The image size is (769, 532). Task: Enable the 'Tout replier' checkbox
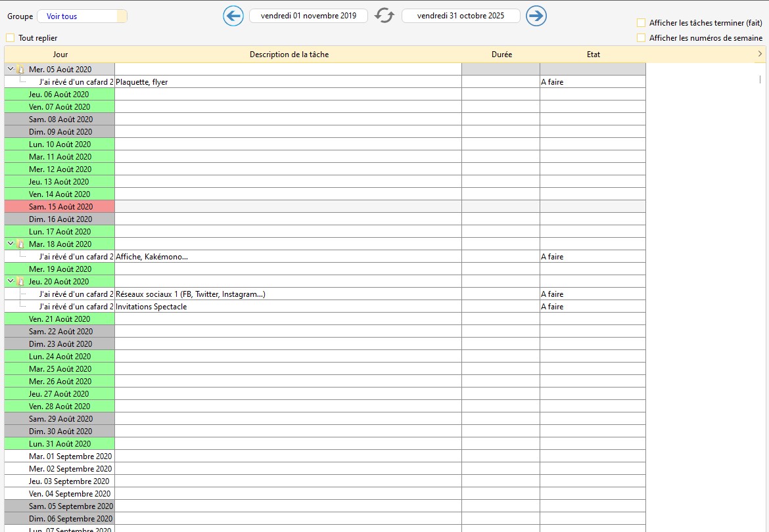tap(10, 38)
